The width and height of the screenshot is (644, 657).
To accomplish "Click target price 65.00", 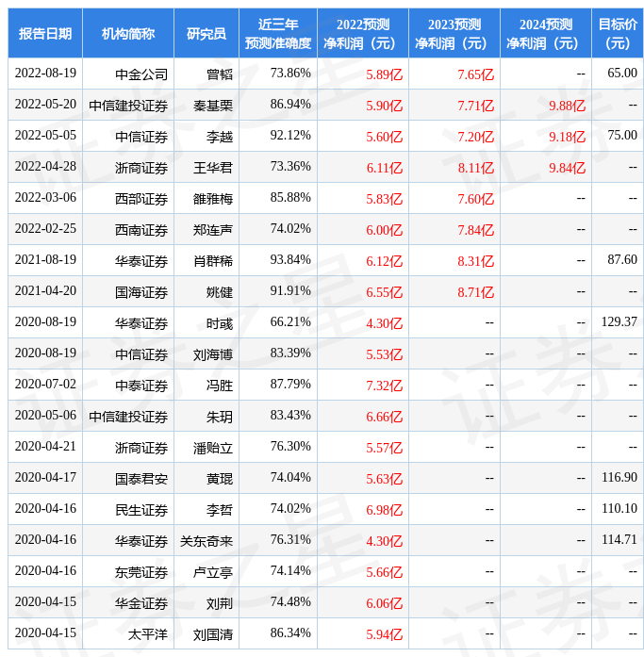I will pos(622,73).
